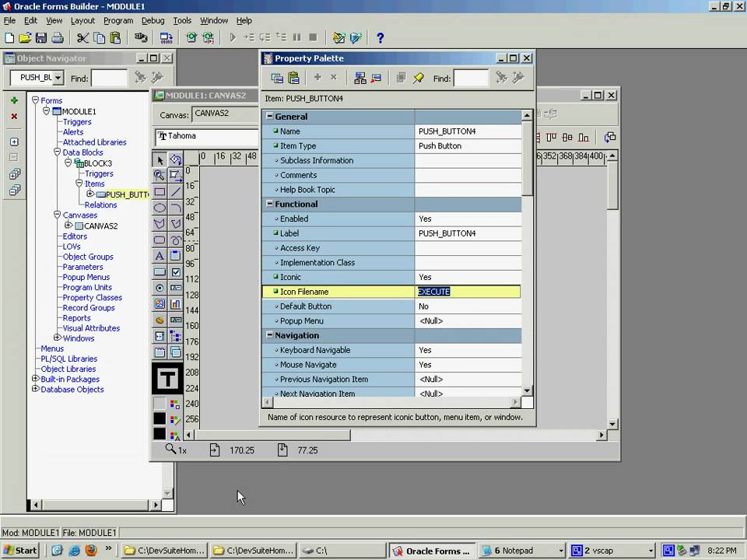Image resolution: width=747 pixels, height=560 pixels.
Task: Select the Image Item tool
Action: pyautogui.click(x=160, y=304)
